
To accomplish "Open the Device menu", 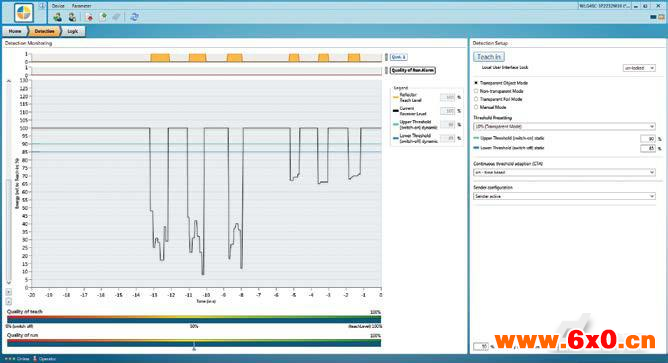I will coord(58,6).
